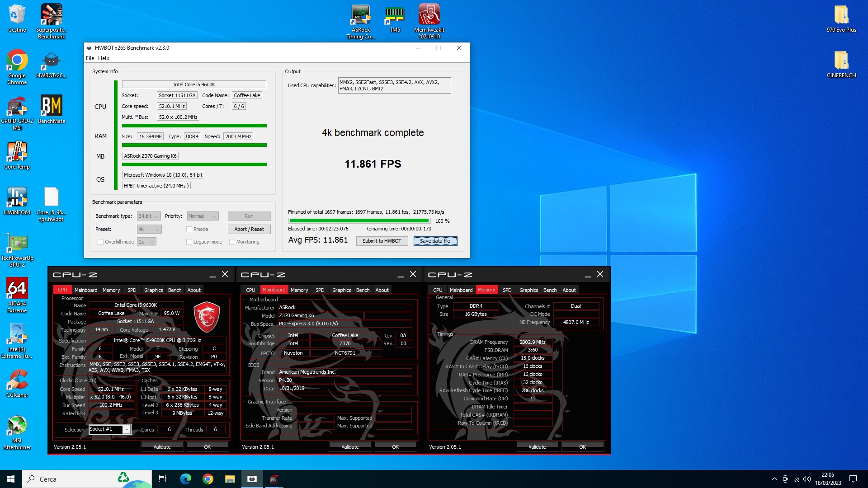Open the Cestino recycle bin icon
Image resolution: width=868 pixels, height=488 pixels.
pos(17,19)
